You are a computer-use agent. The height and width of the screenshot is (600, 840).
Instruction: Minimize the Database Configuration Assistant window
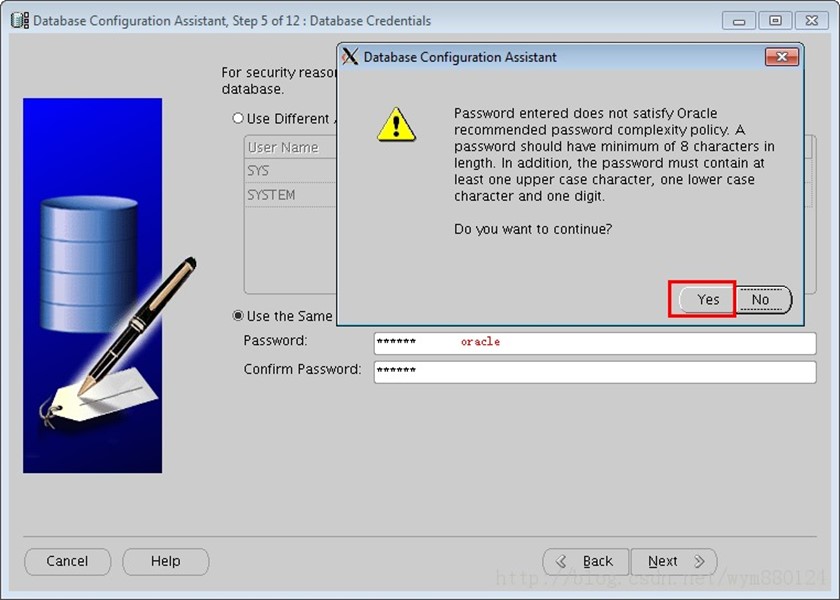point(739,21)
